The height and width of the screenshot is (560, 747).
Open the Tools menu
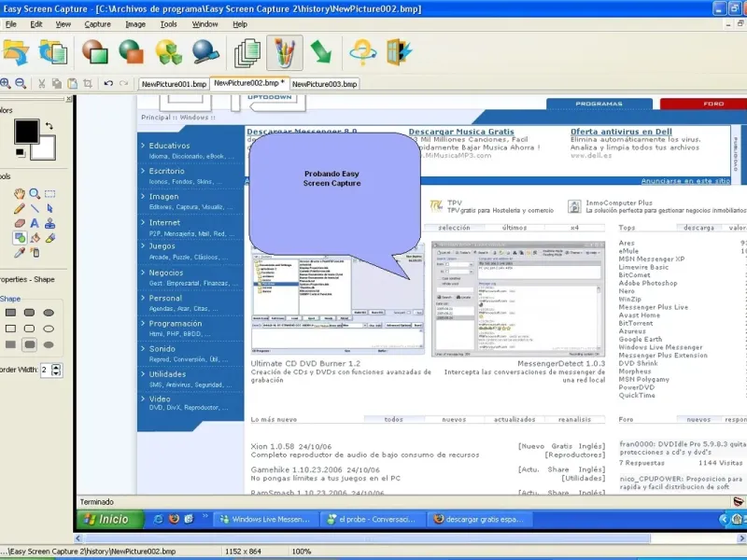tap(169, 24)
